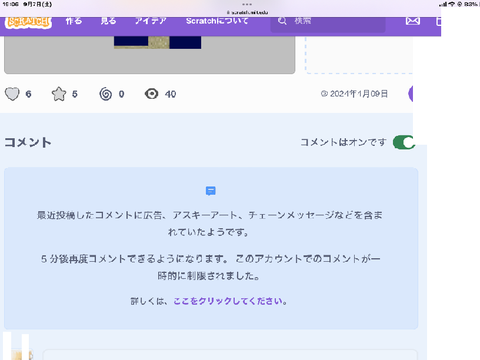Click the remix count 0
Image resolution: width=480 pixels, height=360 pixels.
(x=121, y=94)
